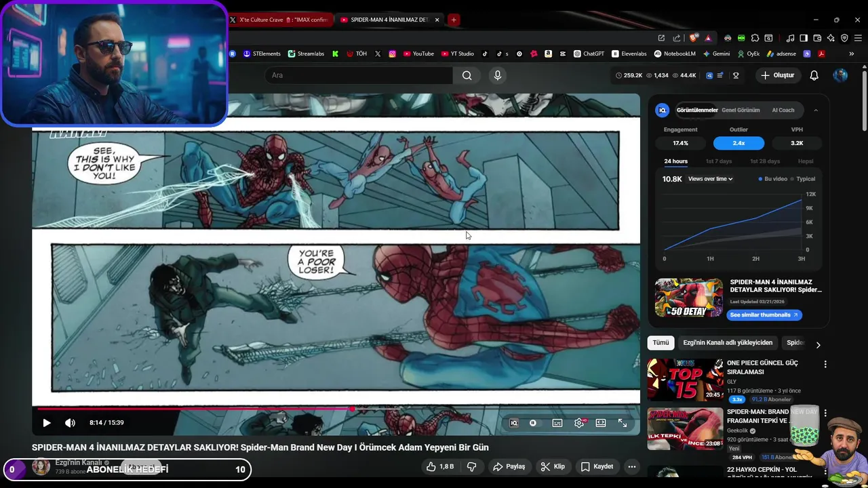Open Instagram bookmark icon
The height and width of the screenshot is (488, 868).
point(392,54)
